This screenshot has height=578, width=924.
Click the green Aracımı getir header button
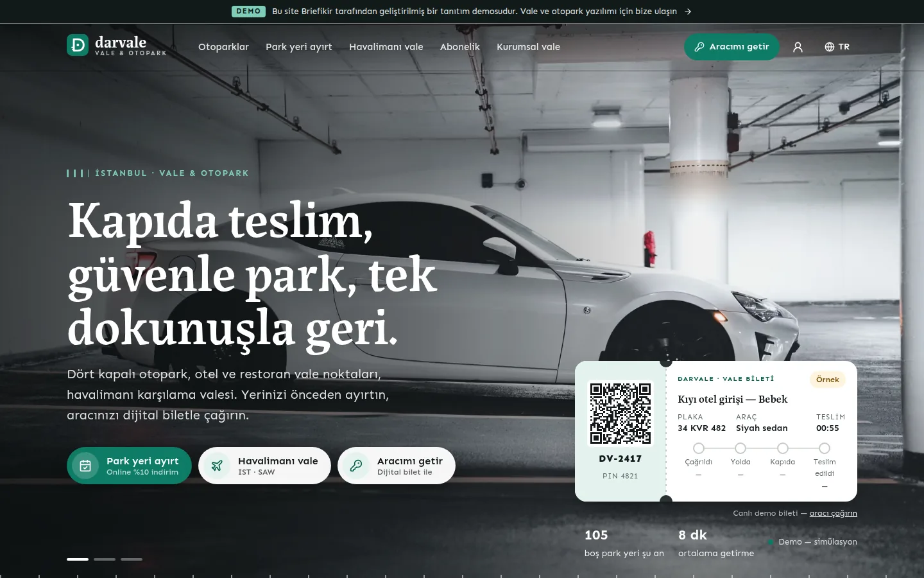(x=732, y=47)
